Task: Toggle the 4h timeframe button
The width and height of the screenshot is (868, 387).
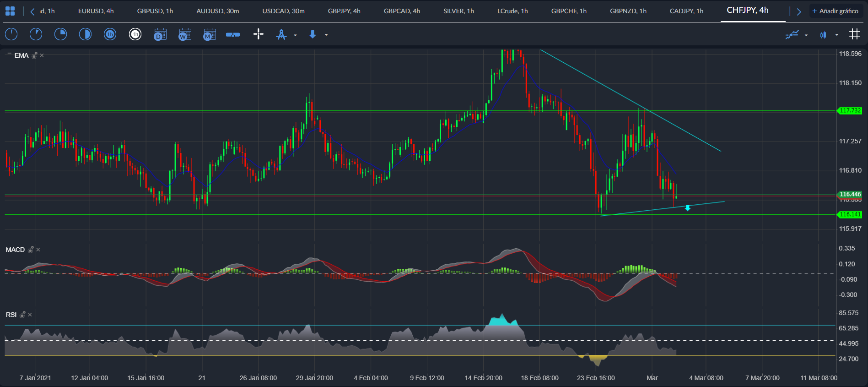Action: click(x=135, y=34)
